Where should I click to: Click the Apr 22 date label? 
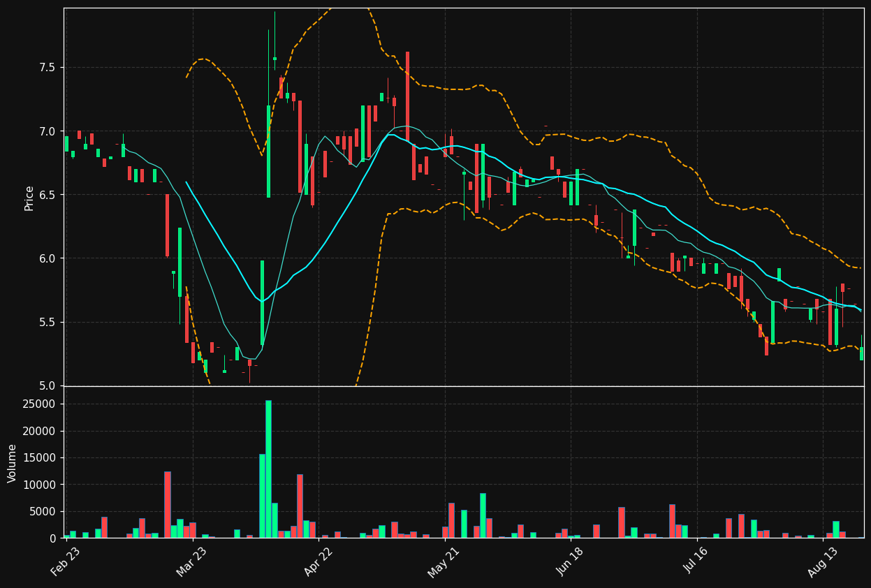pyautogui.click(x=318, y=561)
